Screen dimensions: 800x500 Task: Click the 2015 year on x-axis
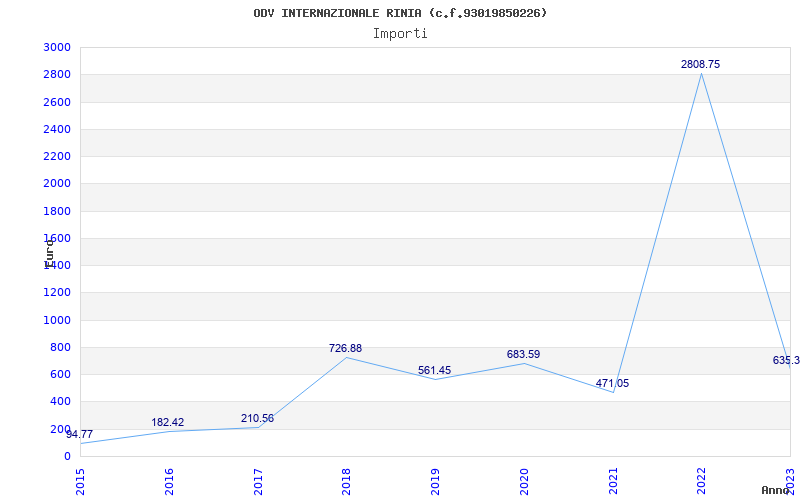click(x=81, y=481)
